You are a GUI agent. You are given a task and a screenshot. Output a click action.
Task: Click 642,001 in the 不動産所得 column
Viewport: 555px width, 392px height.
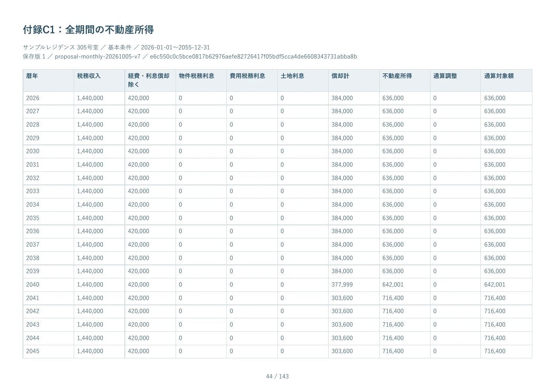point(405,285)
